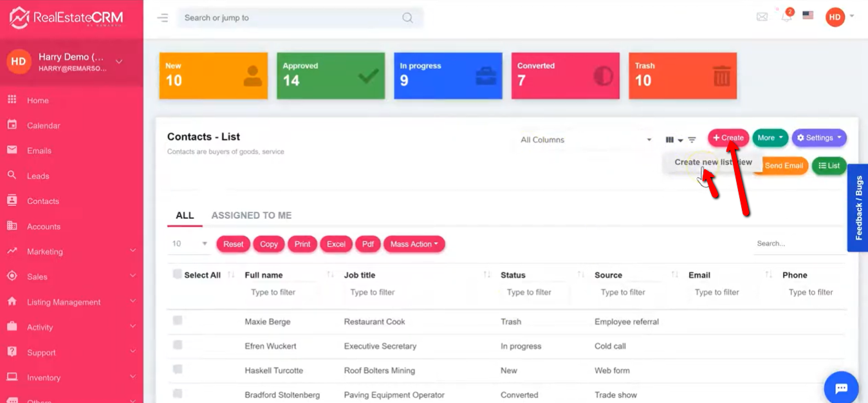
Task: Switch to the Assigned To Me tab
Action: (251, 216)
